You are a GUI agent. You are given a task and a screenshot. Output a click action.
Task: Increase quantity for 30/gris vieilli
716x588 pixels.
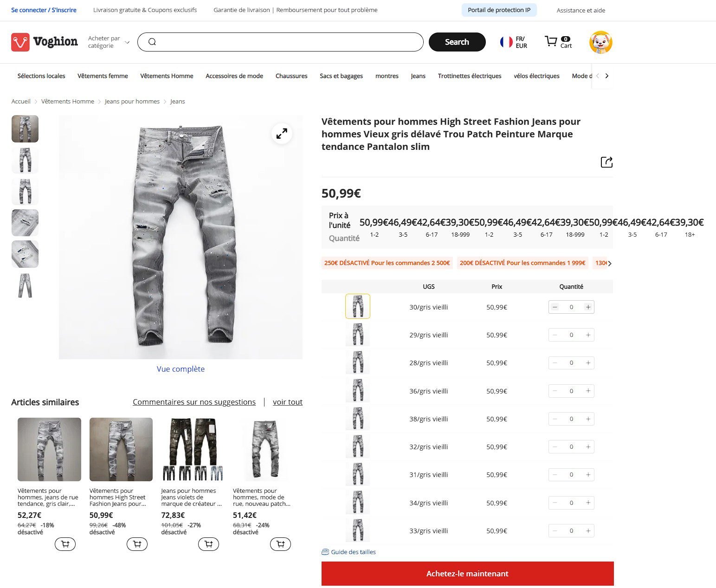588,307
